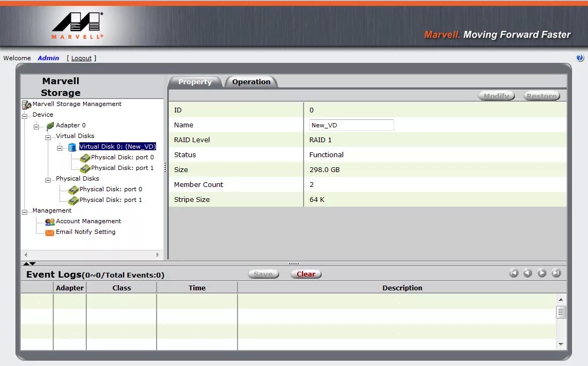588x366 pixels.
Task: Collapse the Virtual Disk 0 node
Action: (60, 148)
